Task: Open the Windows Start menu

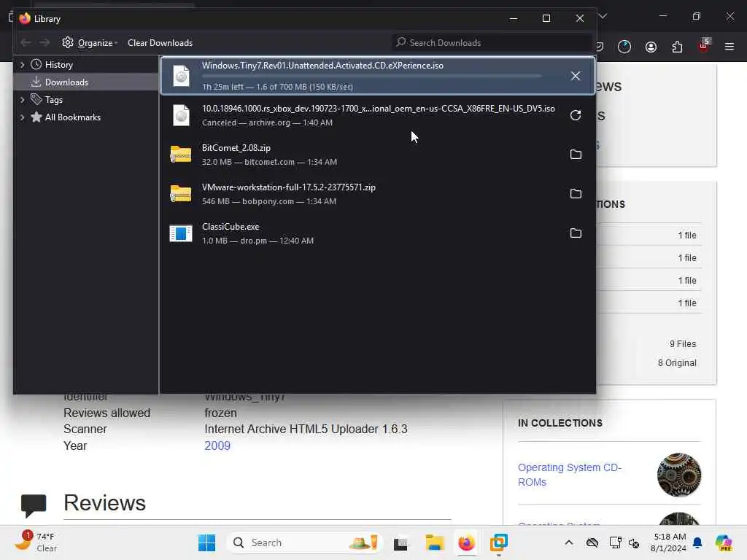Action: click(206, 542)
